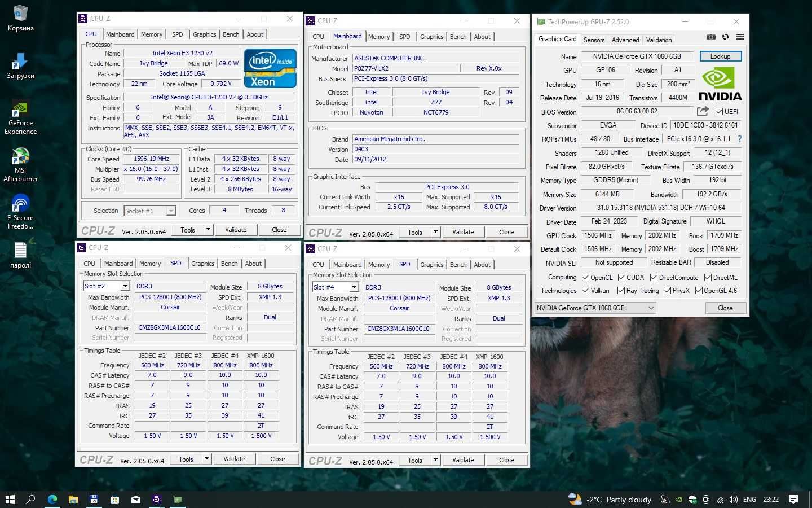Click the Lookup button in GPU-Z
This screenshot has width=812, height=508.
click(x=720, y=56)
